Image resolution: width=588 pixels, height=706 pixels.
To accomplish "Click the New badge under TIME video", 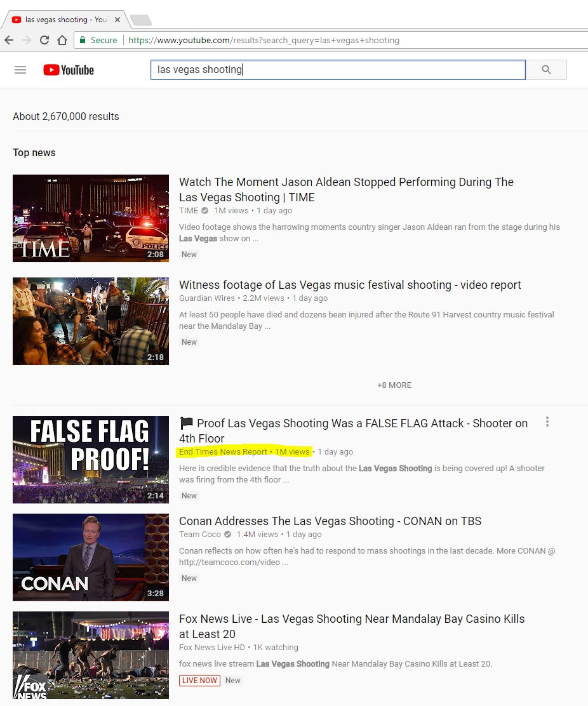I will click(189, 255).
